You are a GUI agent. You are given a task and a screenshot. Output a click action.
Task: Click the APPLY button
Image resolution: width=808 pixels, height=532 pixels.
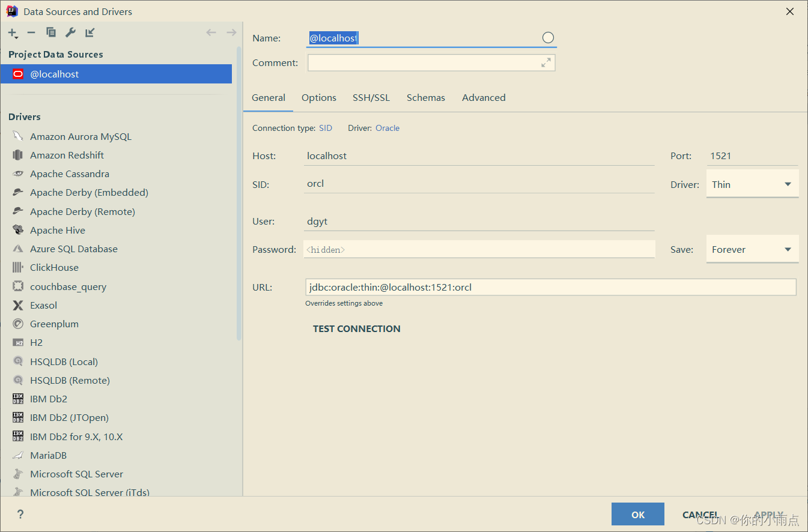point(768,515)
